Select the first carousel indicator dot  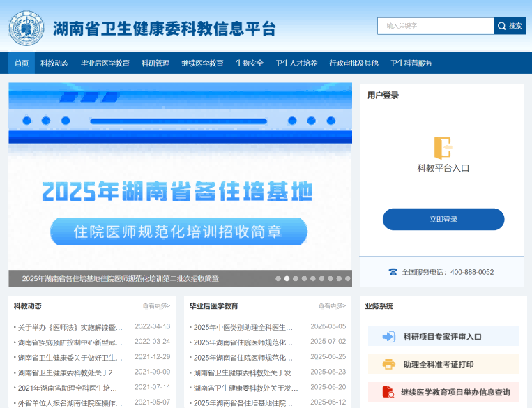(278, 278)
